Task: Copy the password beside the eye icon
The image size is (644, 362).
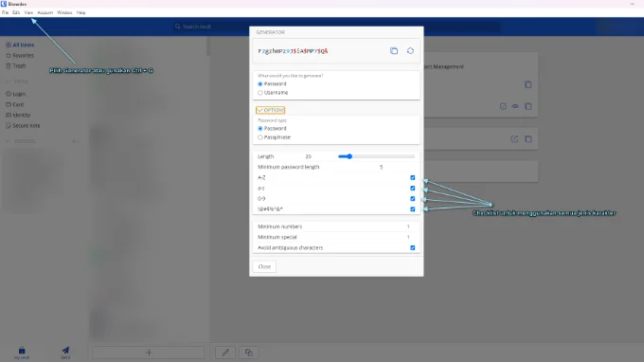Action: click(x=528, y=106)
